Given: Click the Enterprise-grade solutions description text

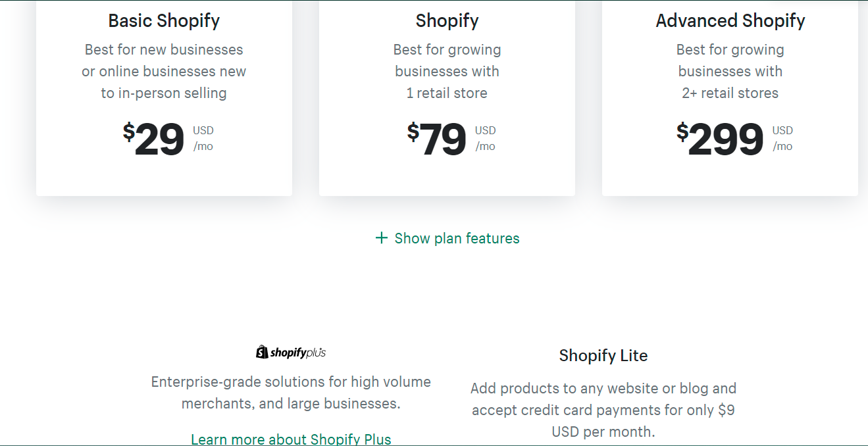Looking at the screenshot, I should (x=291, y=392).
